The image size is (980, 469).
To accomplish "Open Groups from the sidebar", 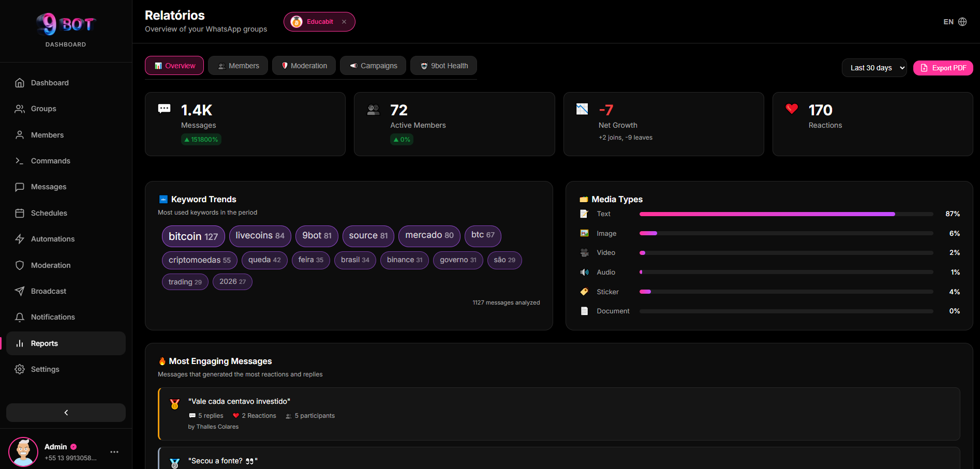I will click(43, 108).
